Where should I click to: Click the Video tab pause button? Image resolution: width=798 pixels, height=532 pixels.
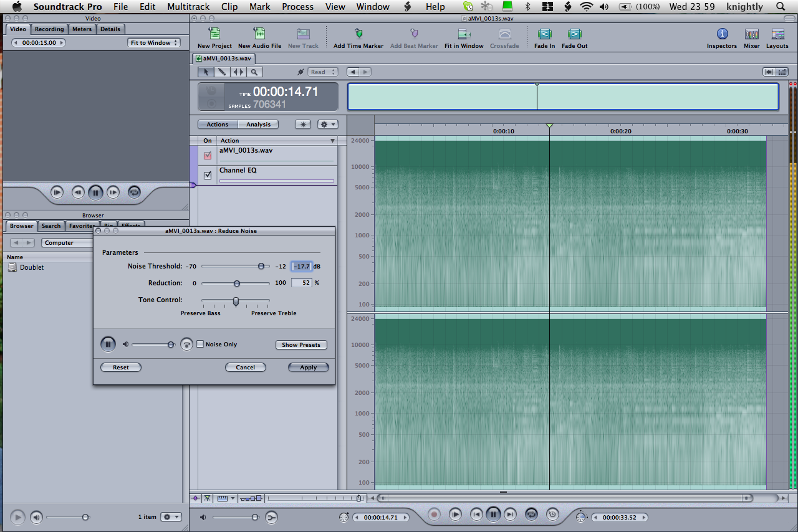pyautogui.click(x=95, y=192)
